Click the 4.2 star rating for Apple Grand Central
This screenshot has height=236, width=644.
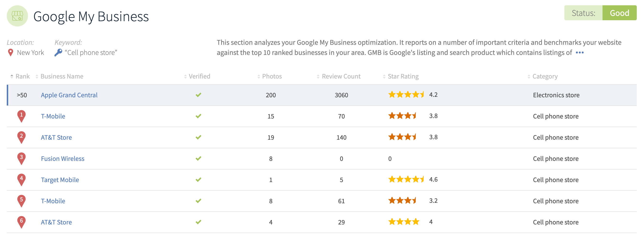406,95
